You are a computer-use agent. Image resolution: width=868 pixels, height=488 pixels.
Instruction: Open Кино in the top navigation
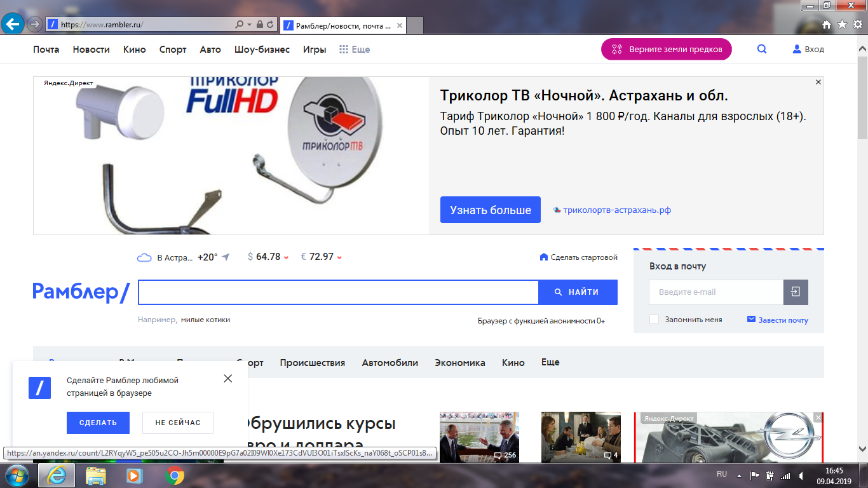(135, 49)
